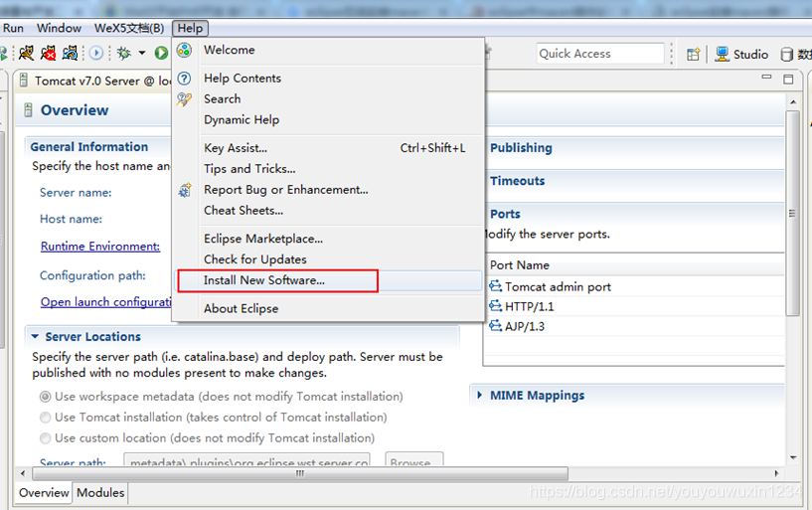Focus the Quick Access field
The width and height of the screenshot is (812, 510).
(600, 54)
